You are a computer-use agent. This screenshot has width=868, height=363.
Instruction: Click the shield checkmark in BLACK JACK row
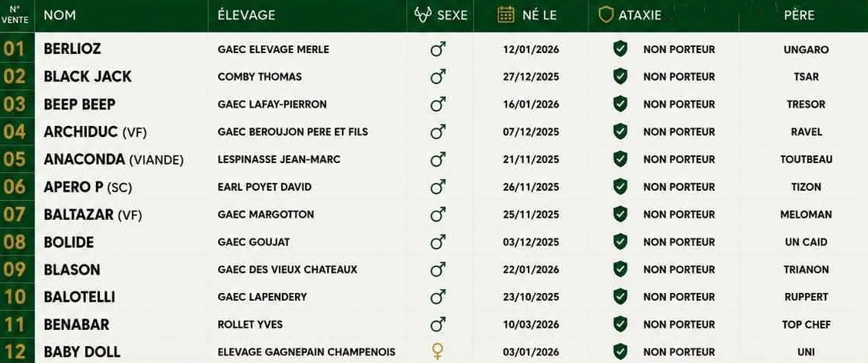pyautogui.click(x=621, y=76)
